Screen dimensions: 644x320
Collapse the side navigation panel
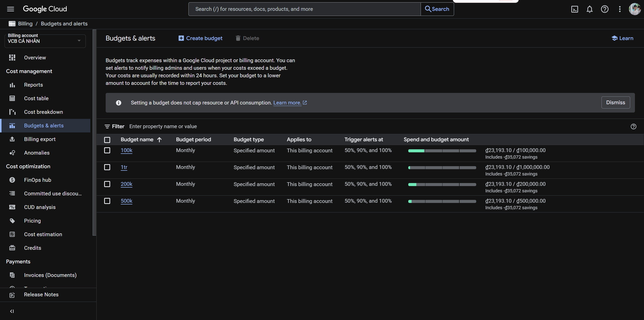point(12,311)
